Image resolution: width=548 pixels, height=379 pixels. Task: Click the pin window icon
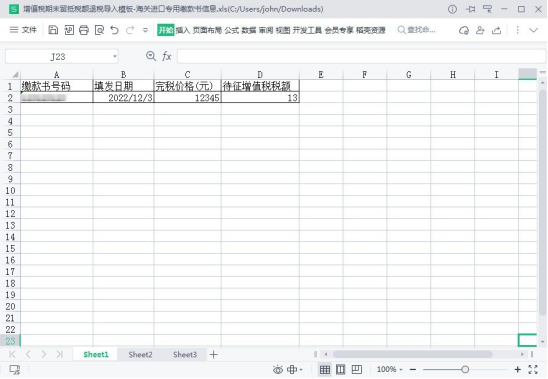click(470, 9)
